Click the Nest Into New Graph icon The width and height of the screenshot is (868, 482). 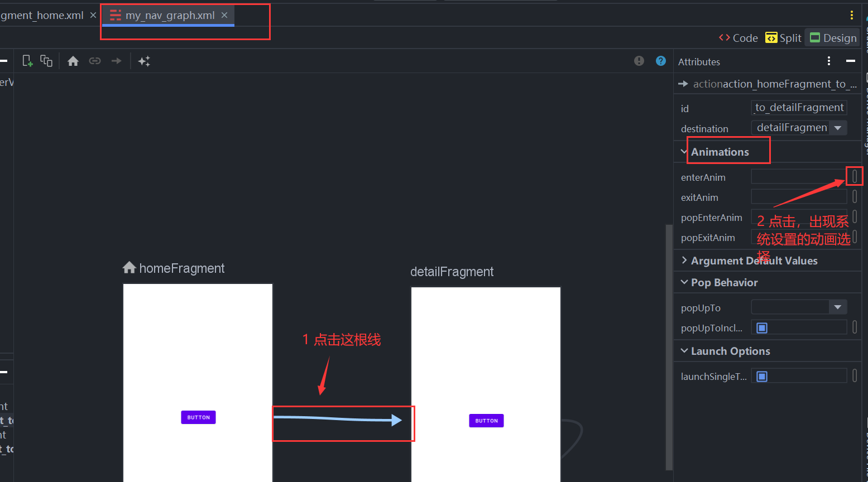(46, 61)
